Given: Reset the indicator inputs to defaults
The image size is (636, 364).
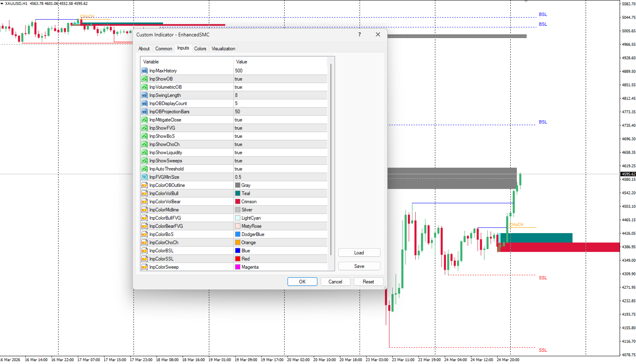Looking at the screenshot, I should point(368,282).
